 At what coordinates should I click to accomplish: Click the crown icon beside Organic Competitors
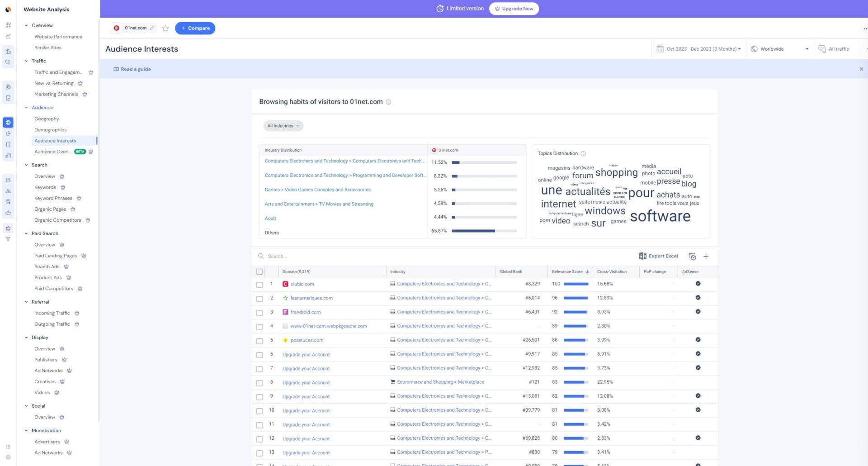(x=88, y=220)
